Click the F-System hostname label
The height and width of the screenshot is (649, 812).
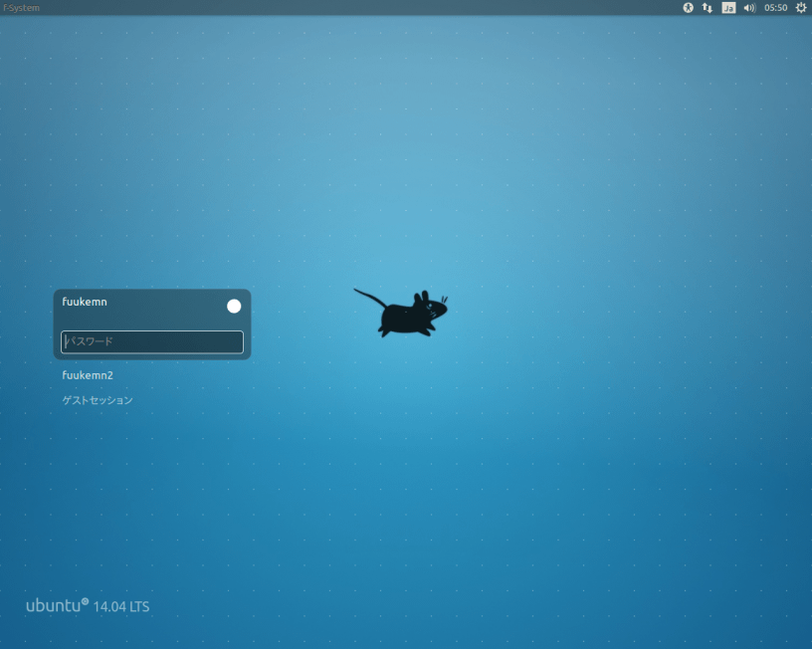(21, 8)
